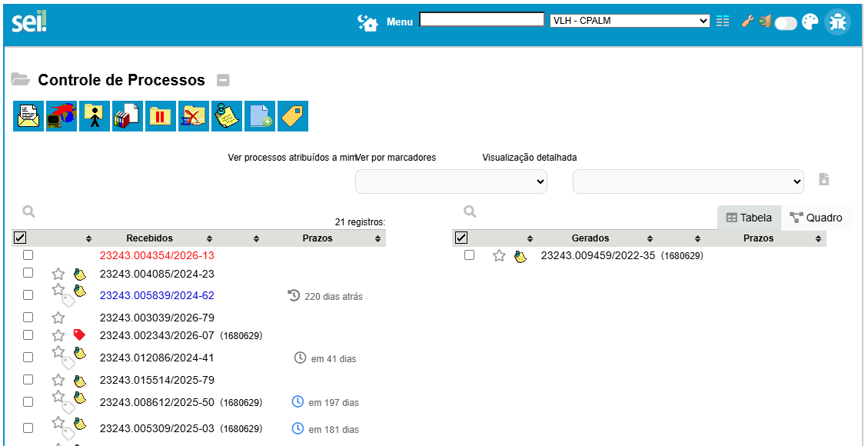Click the Atualizar Andamento computer-globe icon
The height and width of the screenshot is (446, 868).
click(62, 116)
